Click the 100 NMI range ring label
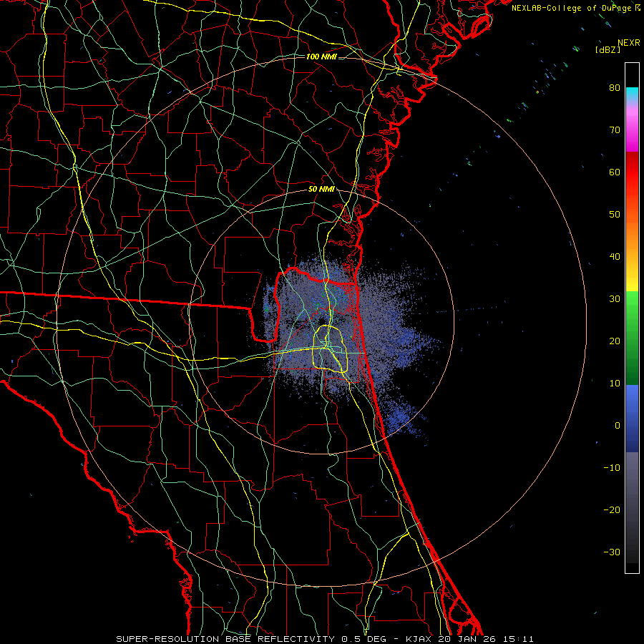Image resolution: width=644 pixels, height=644 pixels. pos(321,57)
